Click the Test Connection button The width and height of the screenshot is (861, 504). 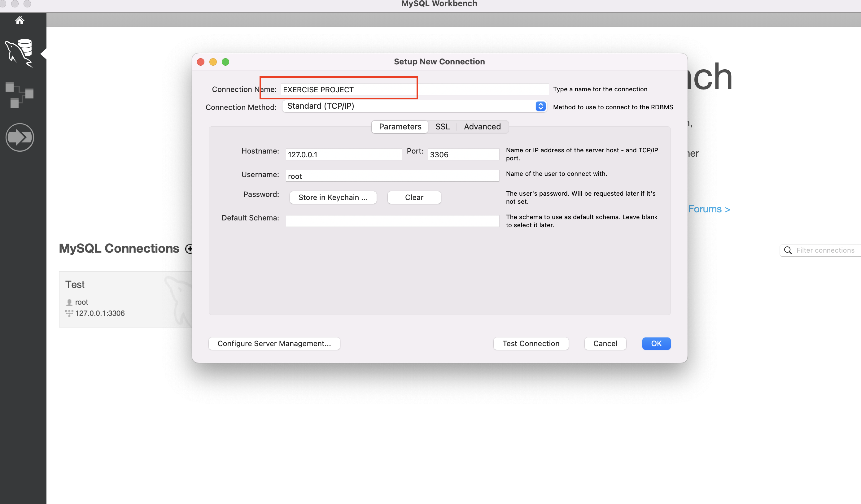531,344
